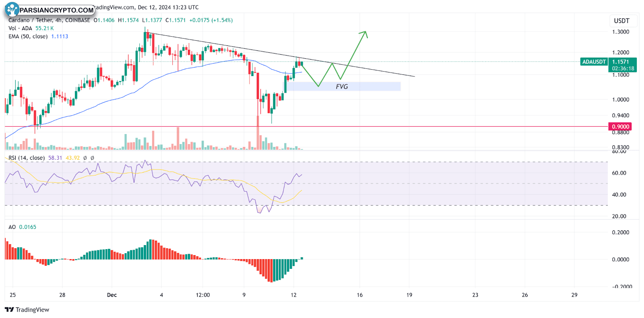The height and width of the screenshot is (318, 644).
Task: Click the RSI moving average value 43.92
Action: 73,158
